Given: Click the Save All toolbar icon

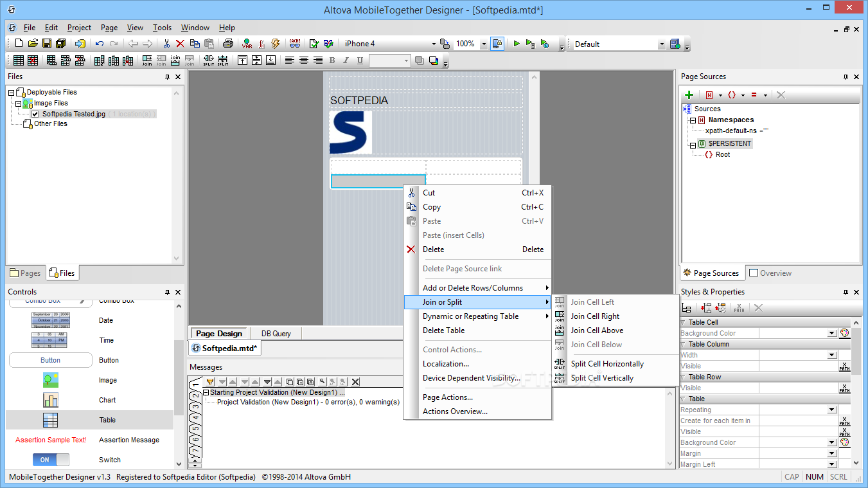Looking at the screenshot, I should pyautogui.click(x=61, y=44).
